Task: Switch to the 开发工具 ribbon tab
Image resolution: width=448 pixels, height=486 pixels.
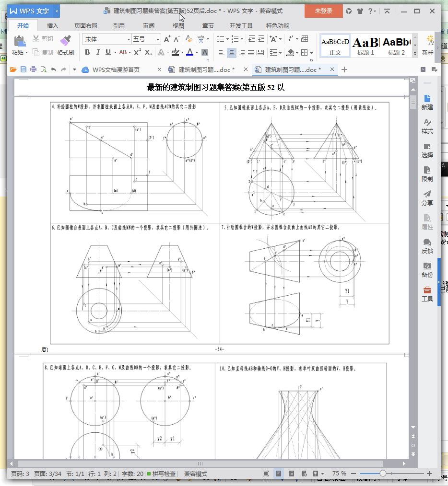Action: [x=241, y=26]
